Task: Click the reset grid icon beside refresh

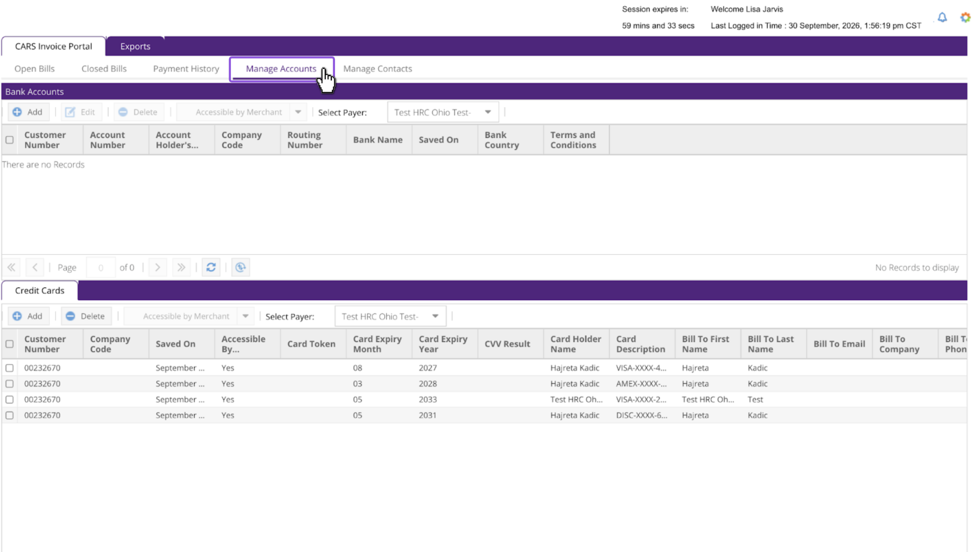Action: 240,267
